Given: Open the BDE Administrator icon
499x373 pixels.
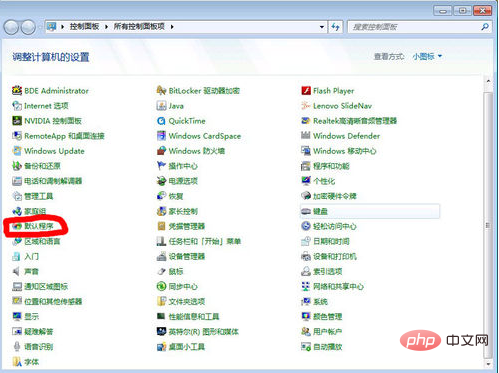Looking at the screenshot, I should tap(17, 90).
